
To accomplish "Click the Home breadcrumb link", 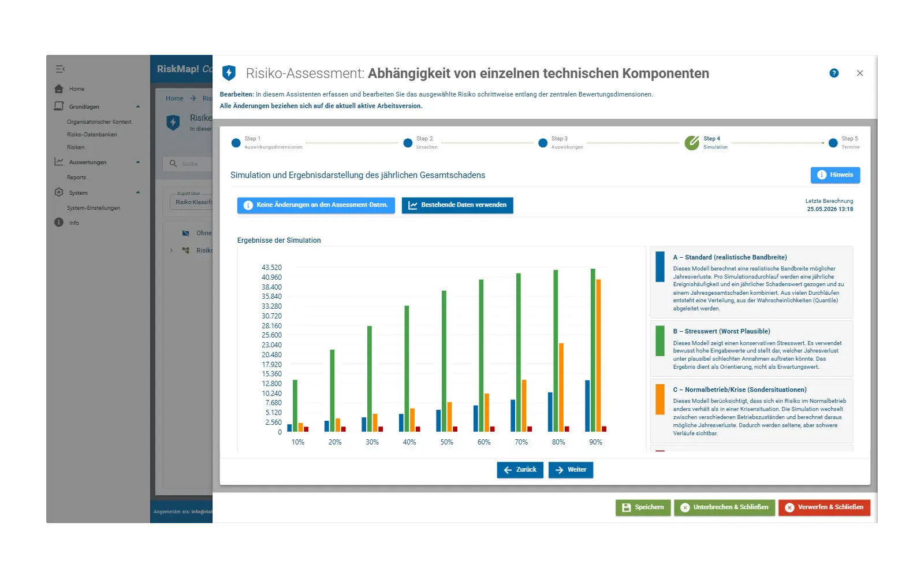I will point(174,98).
